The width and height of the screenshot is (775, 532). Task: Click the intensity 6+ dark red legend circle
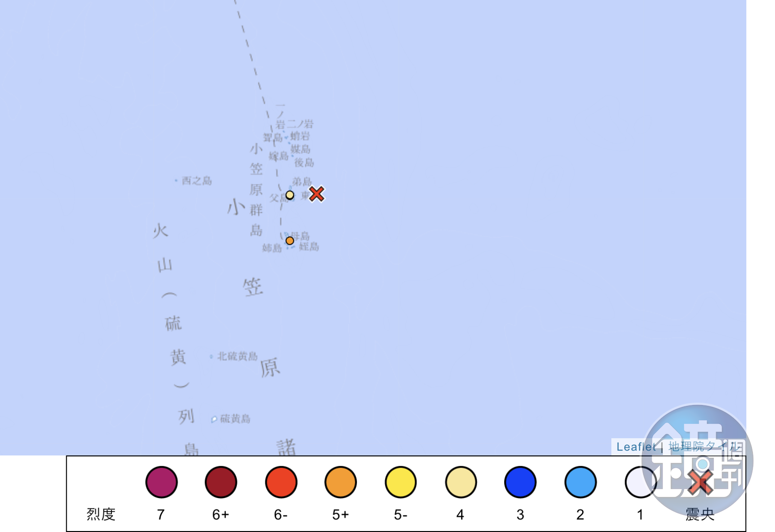221,482
